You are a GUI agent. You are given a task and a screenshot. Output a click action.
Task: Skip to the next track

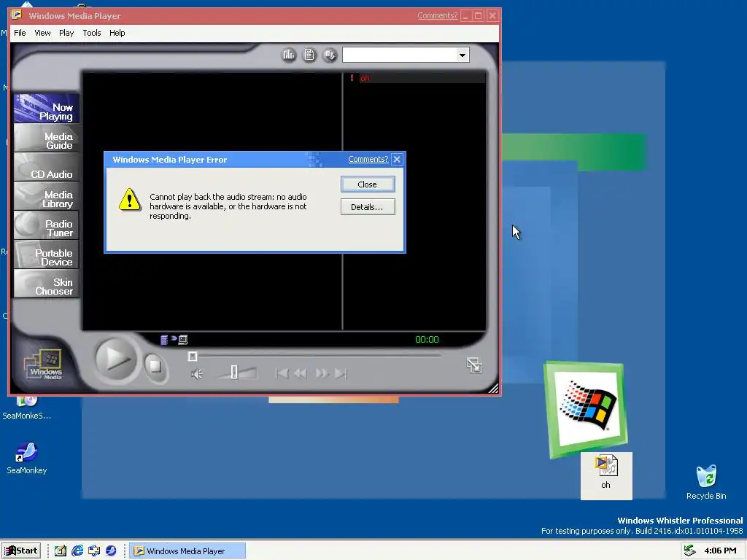[x=341, y=373]
